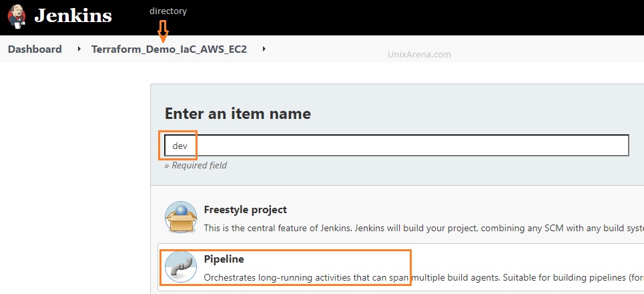Select the Freestyle project item type

click(245, 210)
